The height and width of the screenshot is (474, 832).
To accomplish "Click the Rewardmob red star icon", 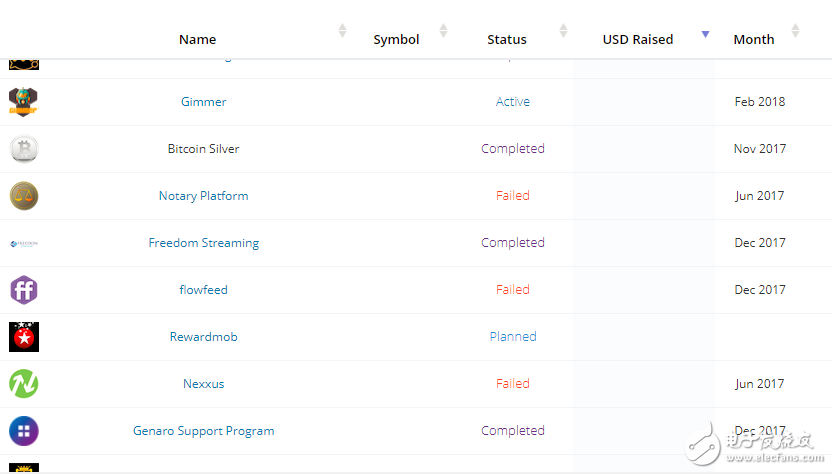I will 24,337.
